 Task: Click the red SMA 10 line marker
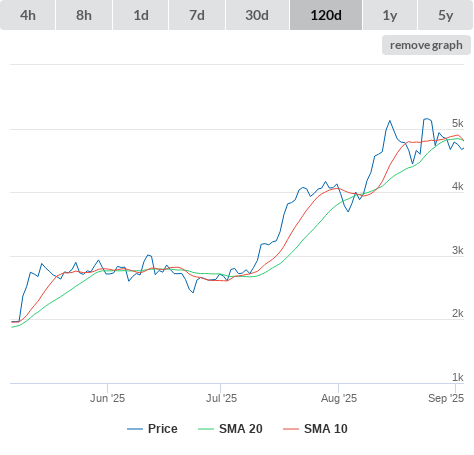[x=291, y=429]
